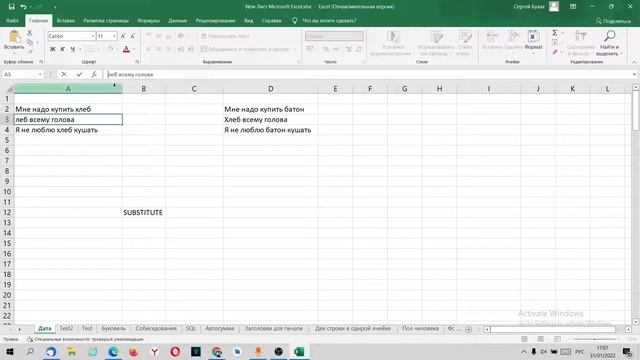Open clipboard group dialog launcher
Image resolution: width=640 pixels, height=360 pixels.
pyautogui.click(x=41, y=62)
